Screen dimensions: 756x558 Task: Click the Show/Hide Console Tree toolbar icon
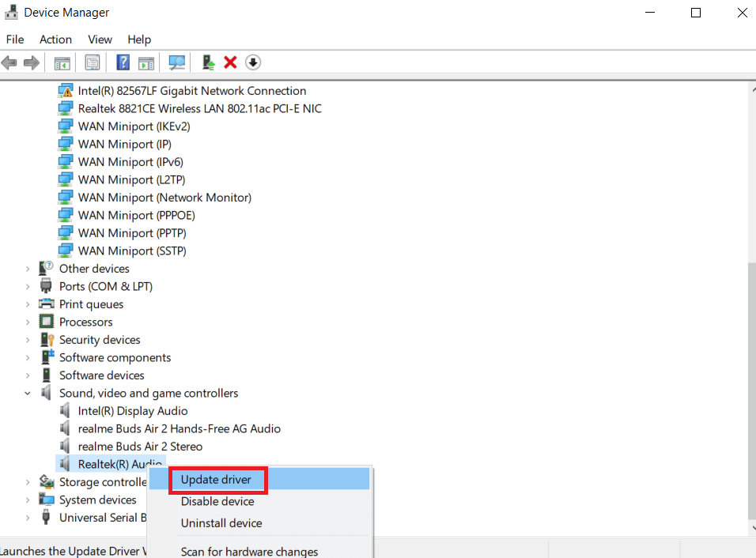62,62
